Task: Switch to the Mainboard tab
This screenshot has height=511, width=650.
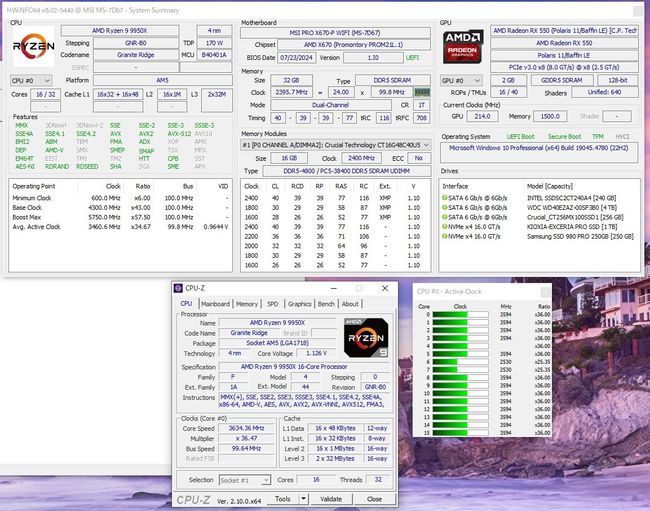Action: [x=215, y=304]
